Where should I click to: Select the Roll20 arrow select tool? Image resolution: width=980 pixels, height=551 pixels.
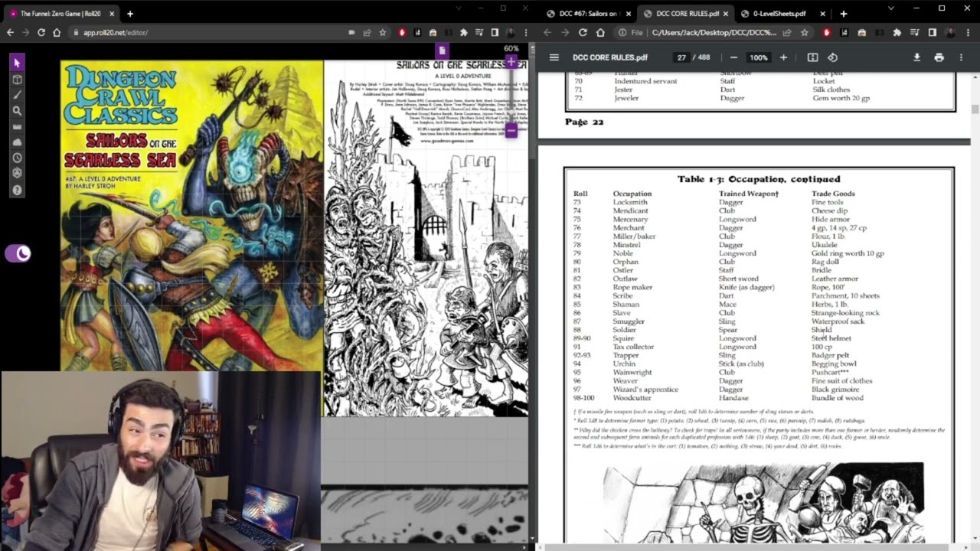coord(17,62)
